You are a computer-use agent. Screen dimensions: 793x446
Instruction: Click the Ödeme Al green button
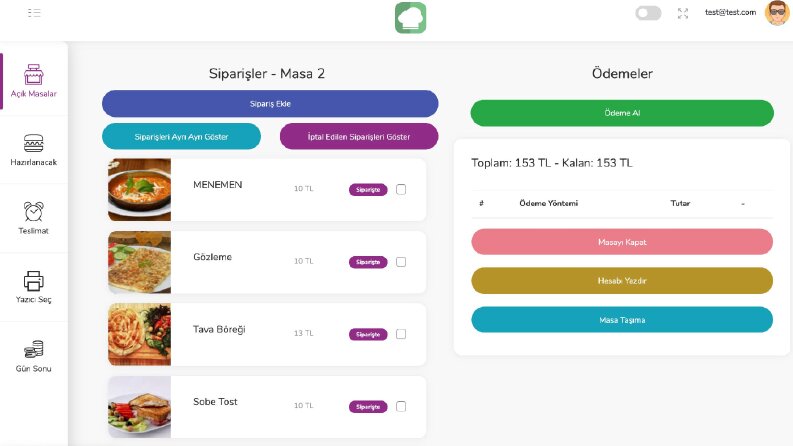coord(622,113)
